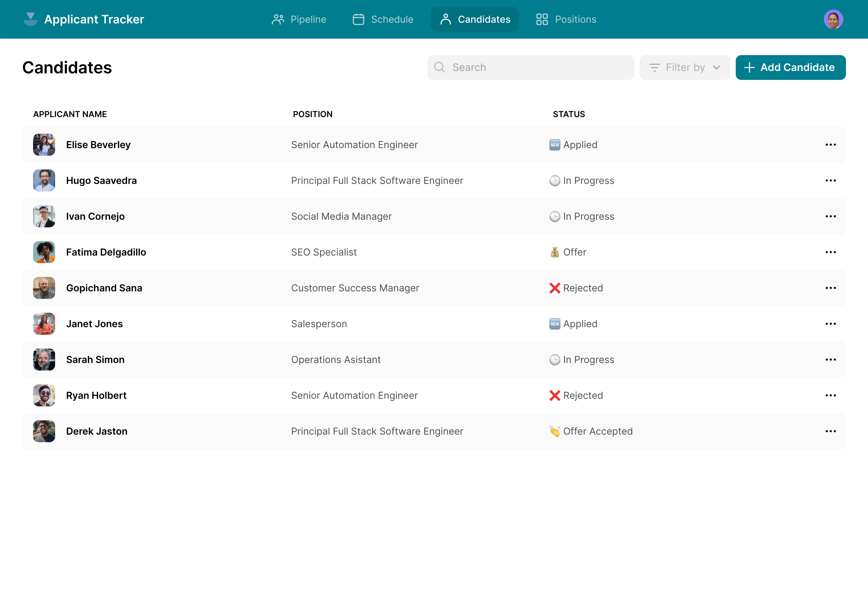868x602 pixels.
Task: Click the three-dot menu for Hugo Saavedra
Action: click(831, 180)
